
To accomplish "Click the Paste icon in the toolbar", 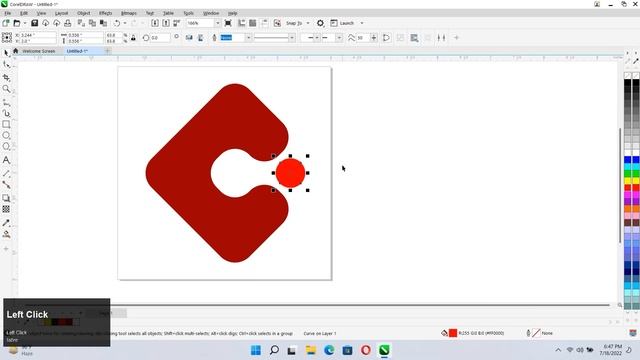I will [x=103, y=23].
